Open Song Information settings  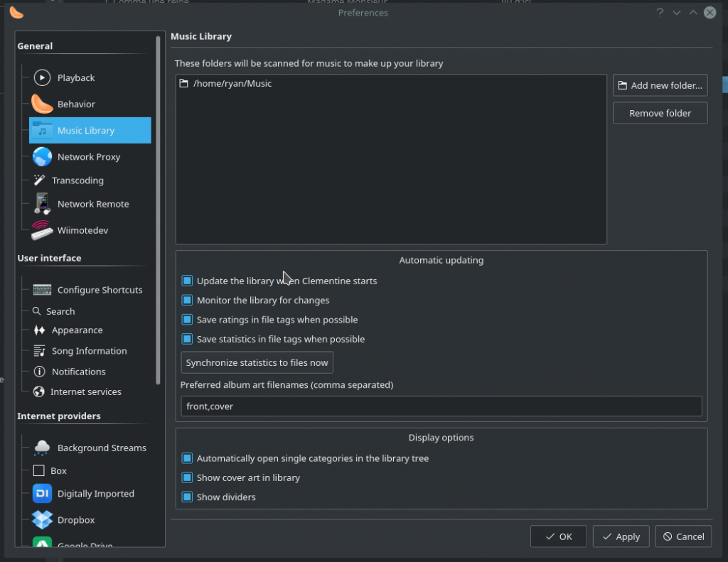90,351
